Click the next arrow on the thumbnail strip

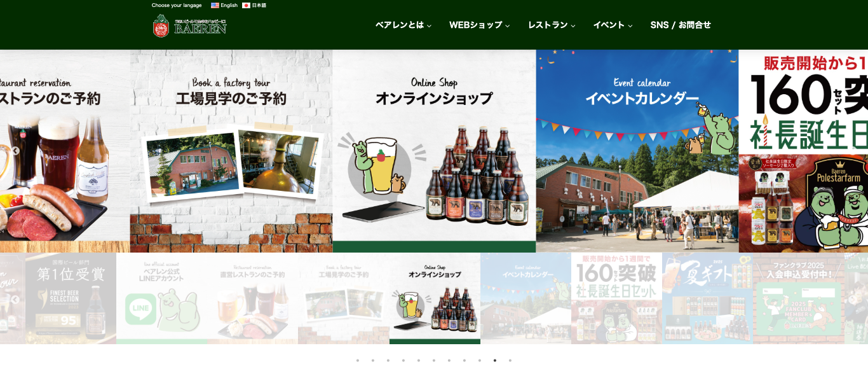coord(853,300)
